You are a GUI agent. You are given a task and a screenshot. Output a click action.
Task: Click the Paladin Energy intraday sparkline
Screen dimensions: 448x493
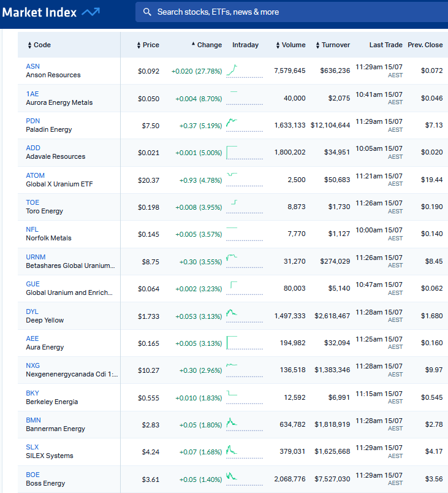point(244,125)
